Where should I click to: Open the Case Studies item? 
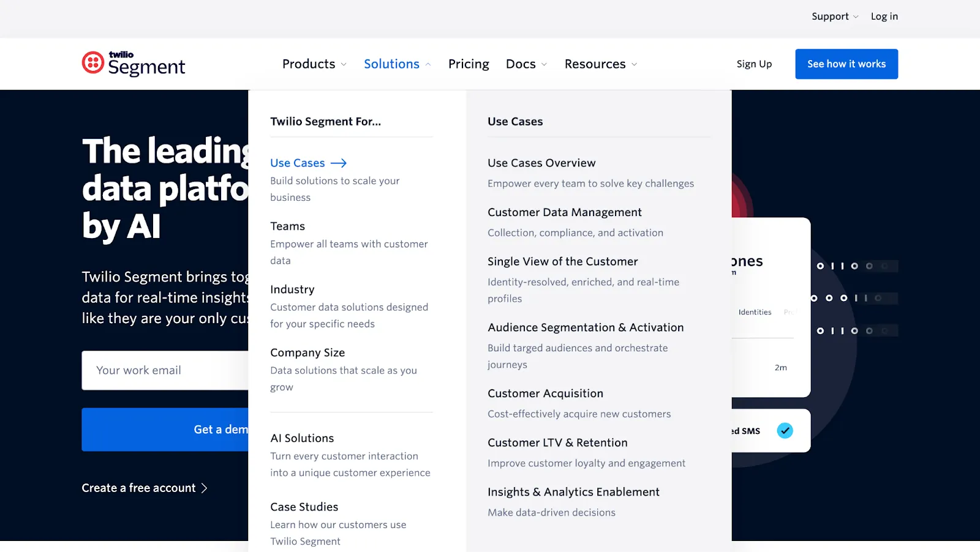(304, 507)
